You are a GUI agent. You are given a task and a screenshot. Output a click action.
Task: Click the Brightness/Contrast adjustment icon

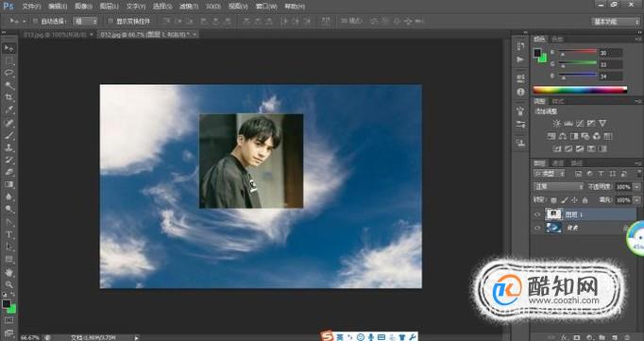556,123
